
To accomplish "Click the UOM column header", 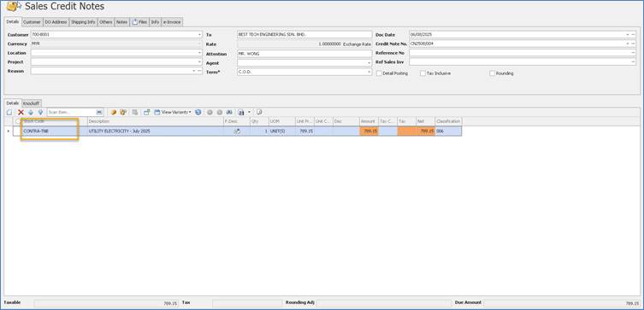I will click(281, 121).
